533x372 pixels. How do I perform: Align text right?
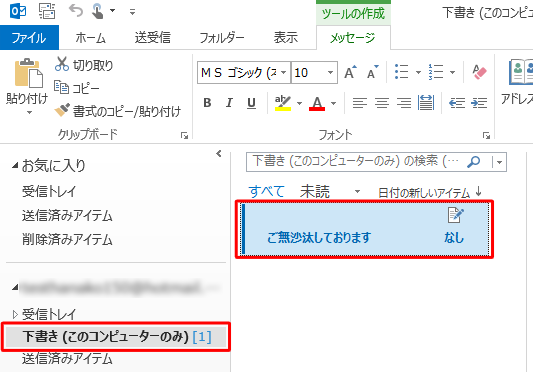click(404, 103)
